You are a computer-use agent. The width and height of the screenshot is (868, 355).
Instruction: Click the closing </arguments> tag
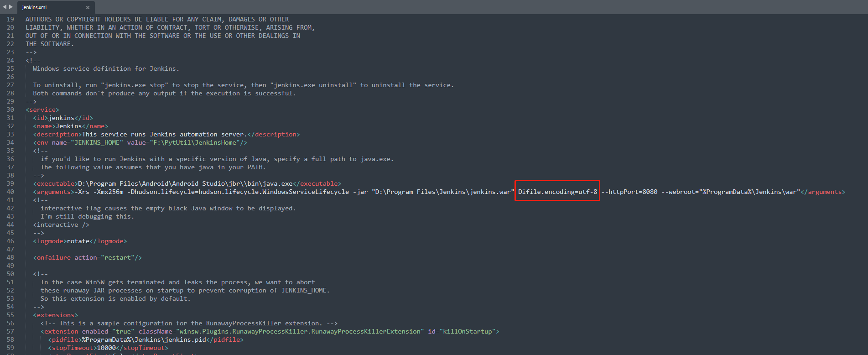(823, 192)
